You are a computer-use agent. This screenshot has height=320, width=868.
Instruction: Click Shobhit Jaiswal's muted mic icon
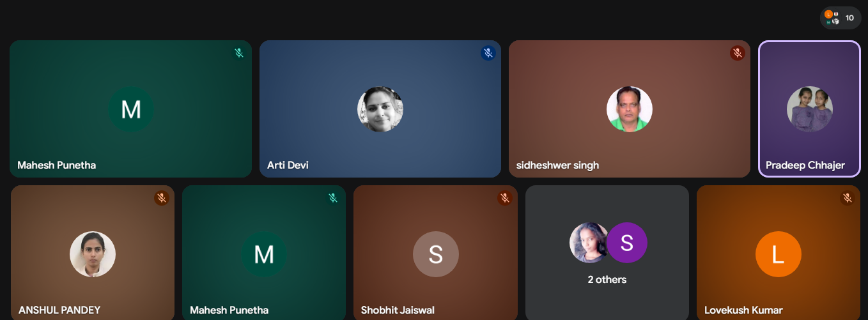(x=504, y=198)
